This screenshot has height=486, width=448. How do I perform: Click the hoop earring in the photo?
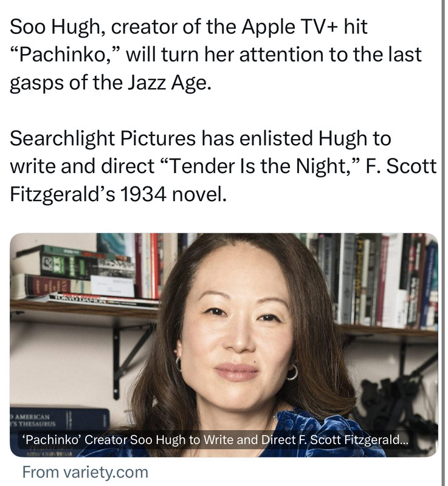[292, 372]
